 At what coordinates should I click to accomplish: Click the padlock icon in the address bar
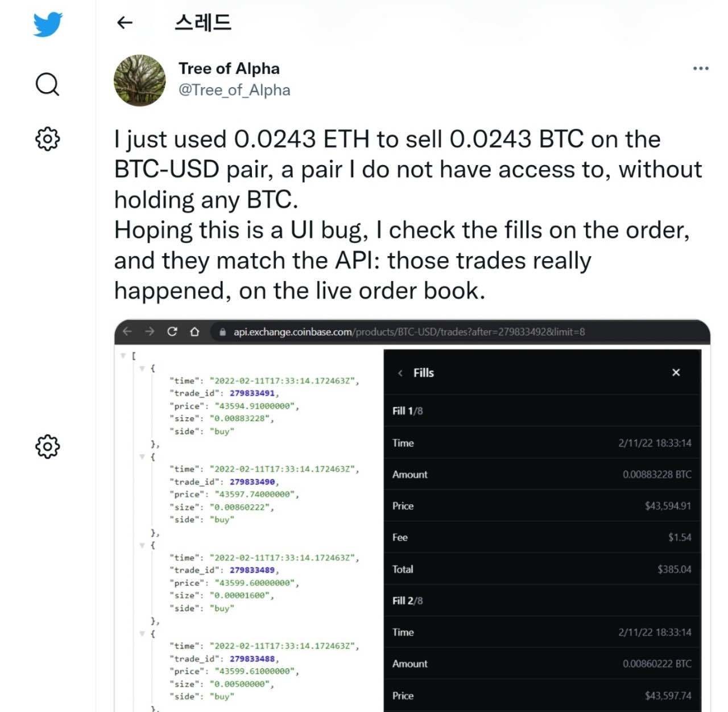[223, 332]
